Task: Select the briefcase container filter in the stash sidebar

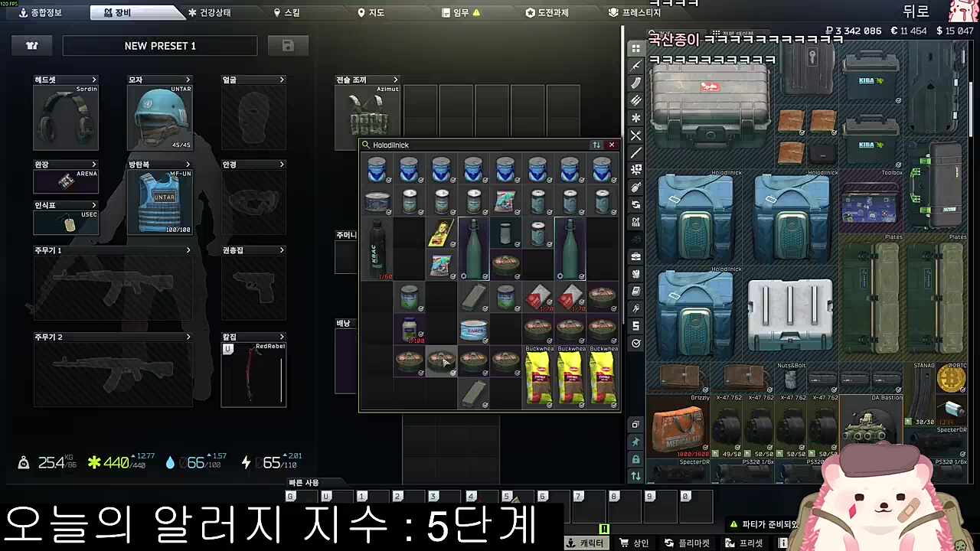Action: [x=635, y=256]
